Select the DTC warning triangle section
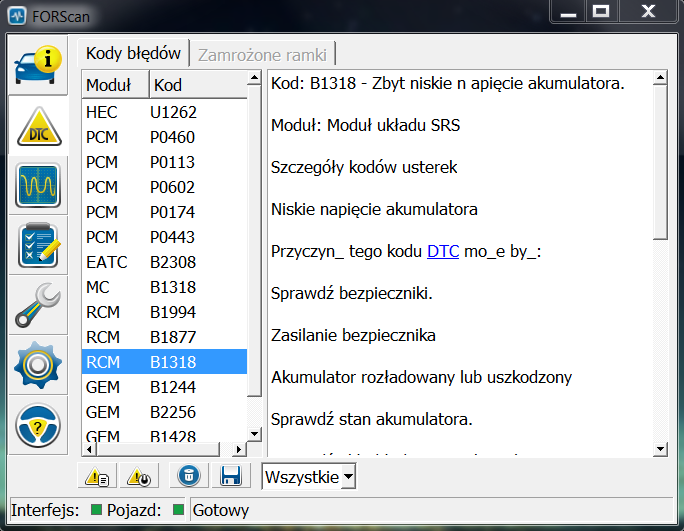The height and width of the screenshot is (531, 684). [x=38, y=126]
